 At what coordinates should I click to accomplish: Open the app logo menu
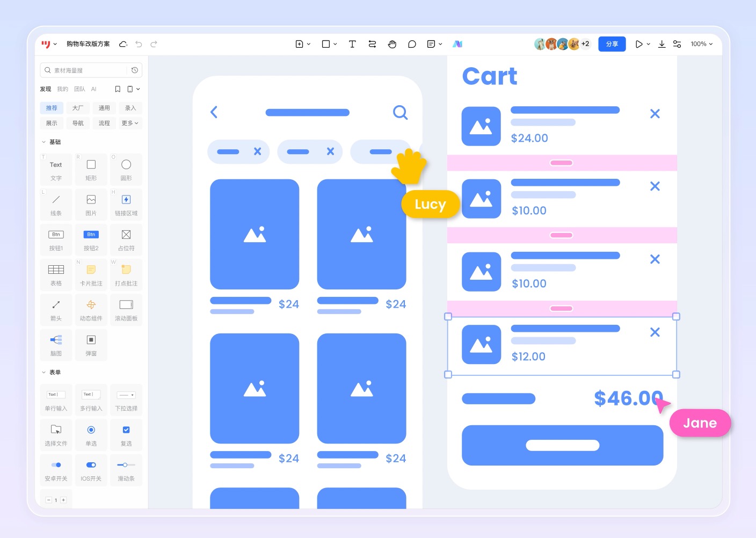[49, 44]
